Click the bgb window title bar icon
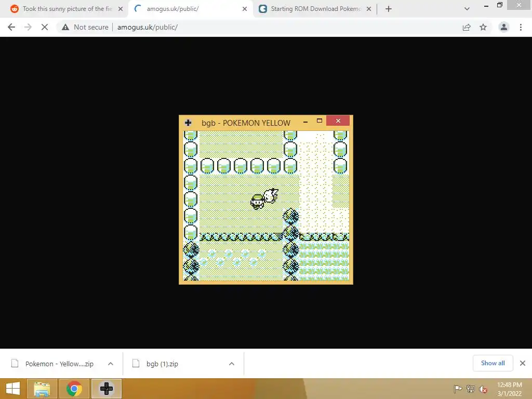The height and width of the screenshot is (399, 532). pos(188,123)
